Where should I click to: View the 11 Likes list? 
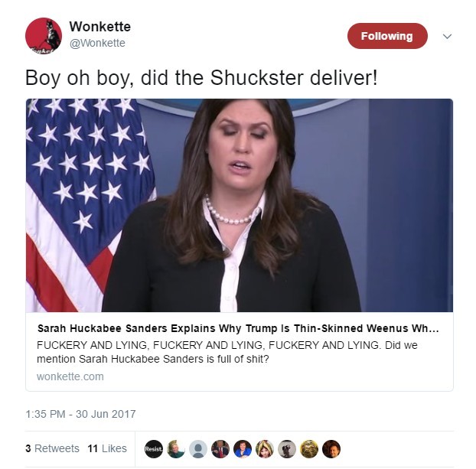pyautogui.click(x=107, y=448)
